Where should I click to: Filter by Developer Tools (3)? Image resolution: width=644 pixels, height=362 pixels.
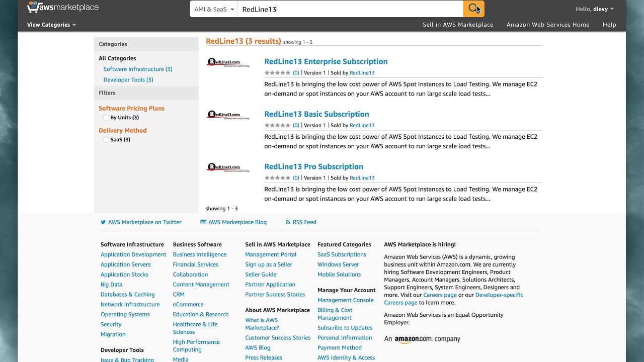pos(128,80)
